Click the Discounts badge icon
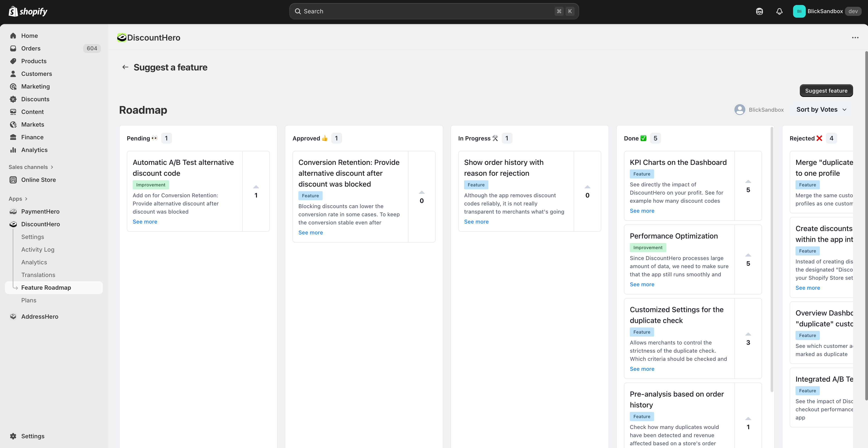The height and width of the screenshot is (448, 868). [13, 99]
